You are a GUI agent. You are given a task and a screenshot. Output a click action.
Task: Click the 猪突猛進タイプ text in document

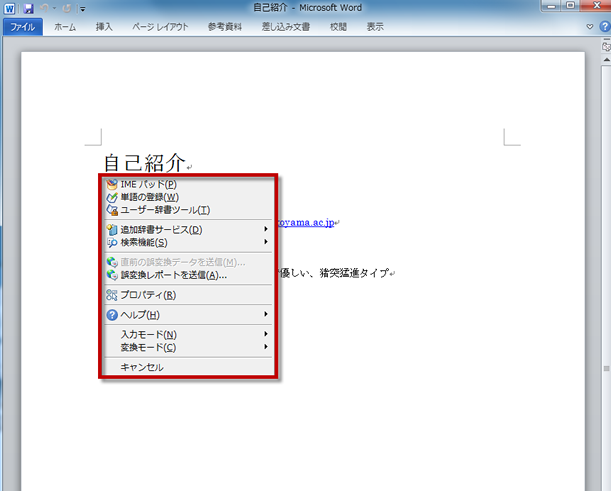[354, 273]
